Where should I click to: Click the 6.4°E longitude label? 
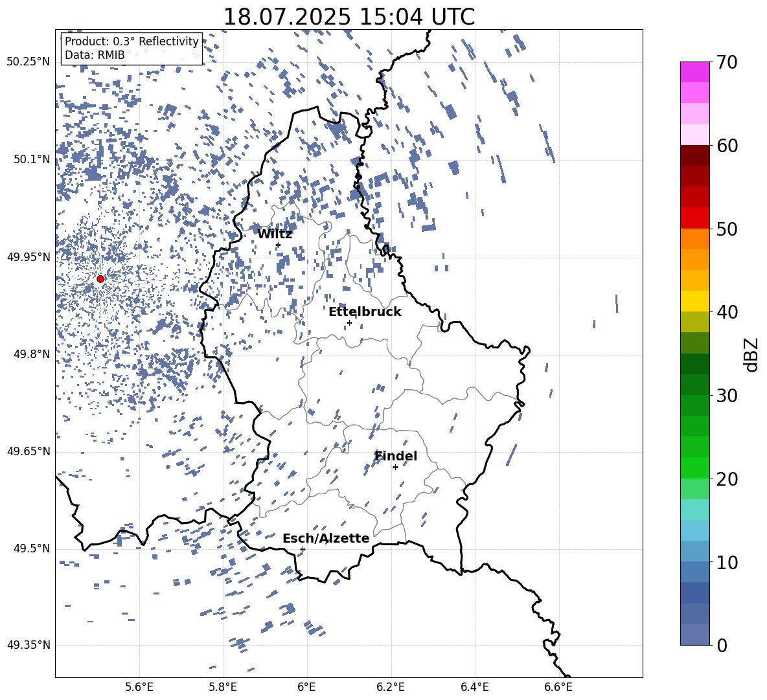[x=474, y=687]
